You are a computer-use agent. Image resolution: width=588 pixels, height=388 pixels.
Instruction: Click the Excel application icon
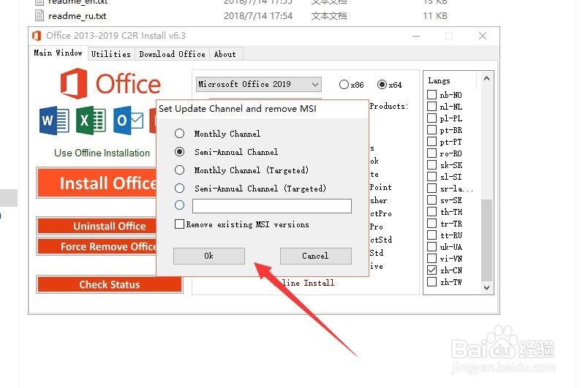pos(91,121)
